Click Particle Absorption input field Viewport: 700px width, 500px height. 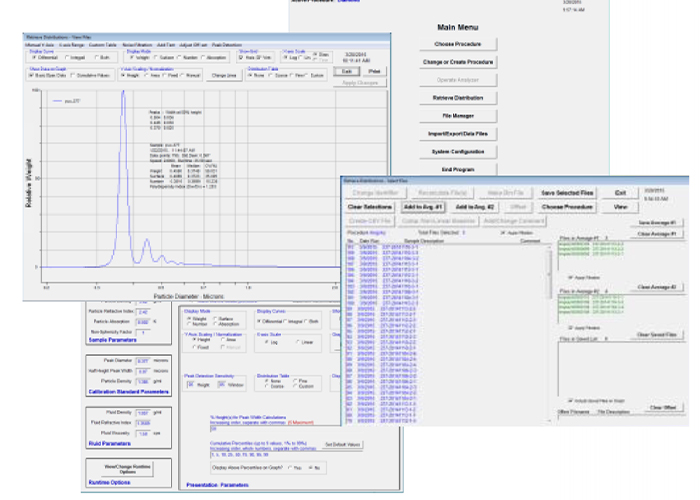pyautogui.click(x=143, y=322)
